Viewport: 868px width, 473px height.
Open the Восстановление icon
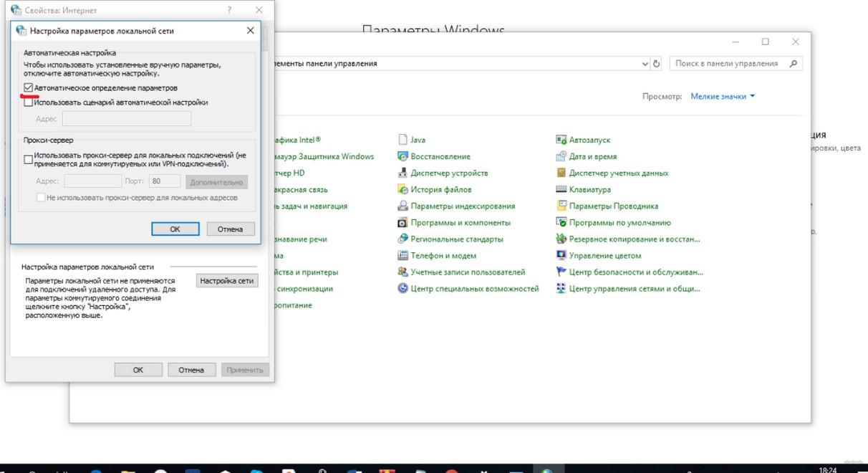pos(403,156)
